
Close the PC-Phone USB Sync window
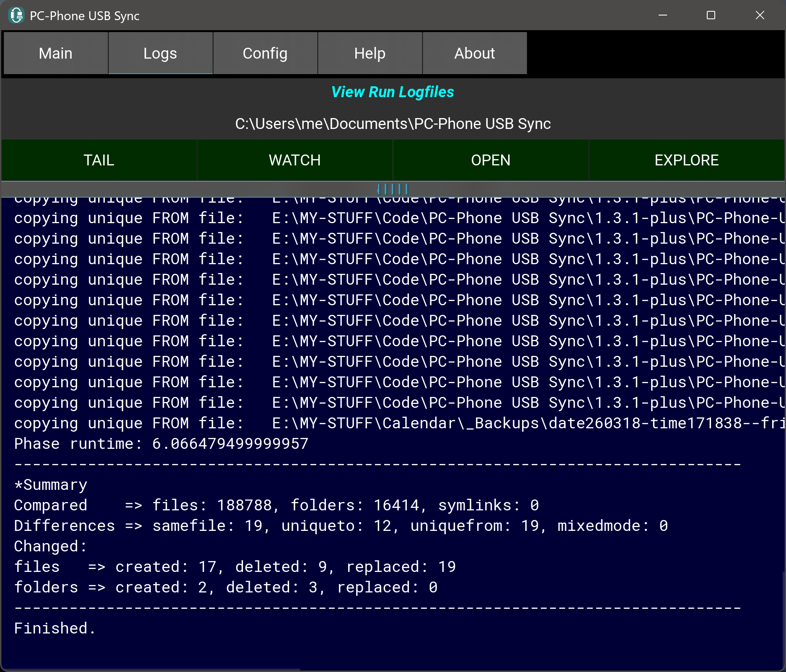point(760,15)
